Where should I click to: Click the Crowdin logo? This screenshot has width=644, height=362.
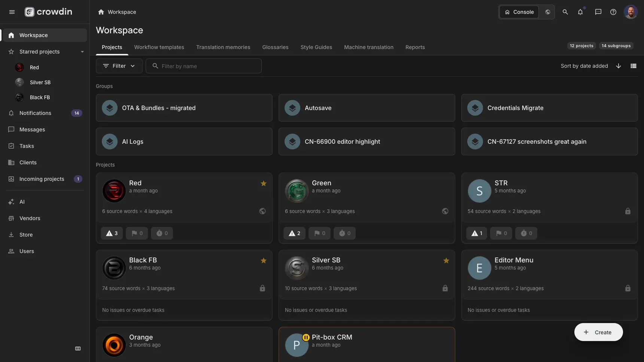[x=48, y=12]
